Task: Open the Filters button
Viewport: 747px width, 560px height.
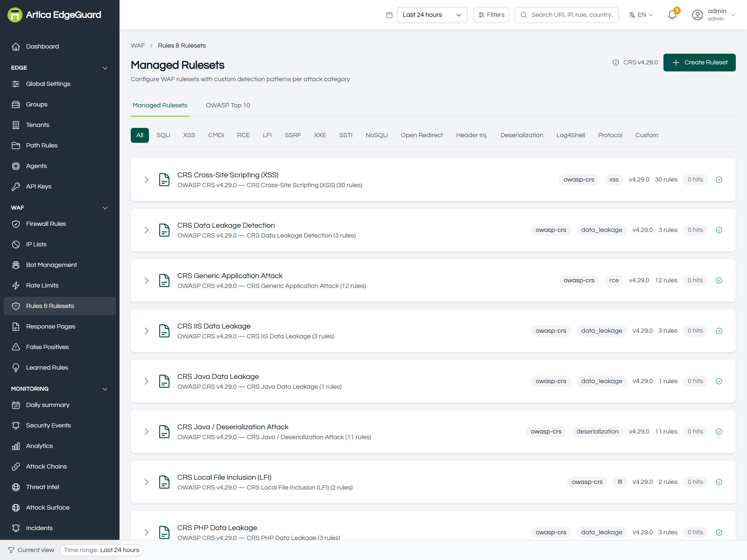Action: [x=491, y=15]
